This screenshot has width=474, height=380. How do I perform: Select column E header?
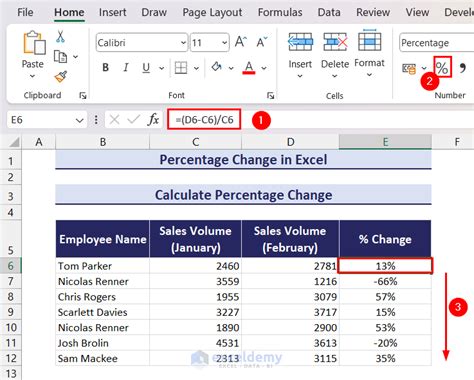[x=385, y=142]
